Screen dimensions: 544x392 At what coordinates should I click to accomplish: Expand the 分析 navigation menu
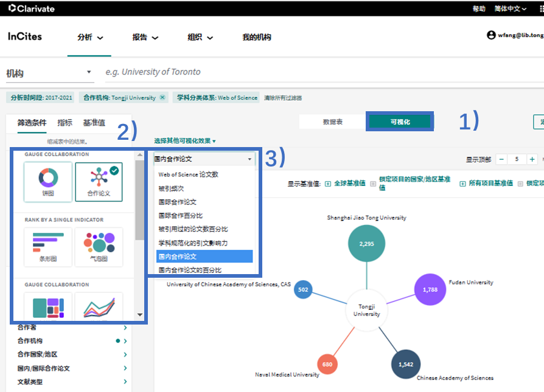90,38
